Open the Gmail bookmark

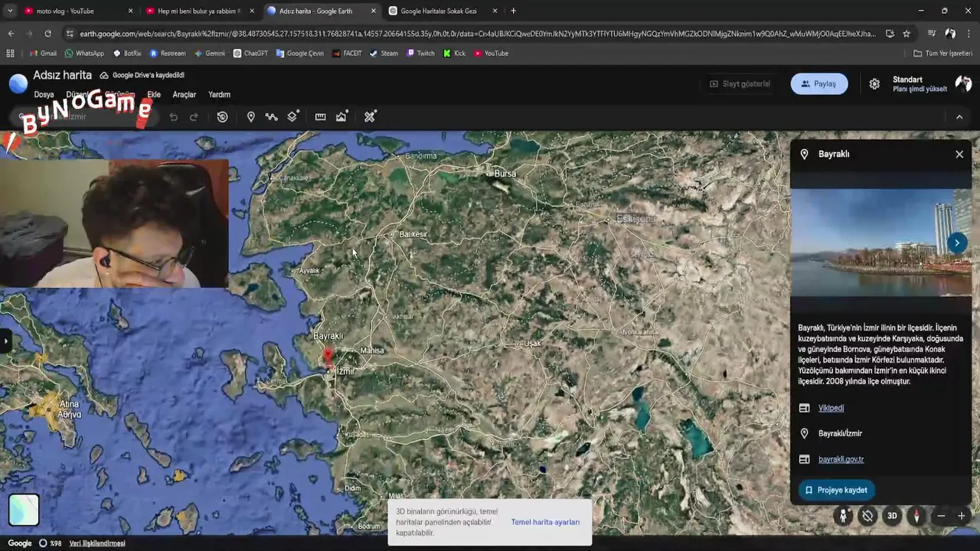click(x=43, y=54)
